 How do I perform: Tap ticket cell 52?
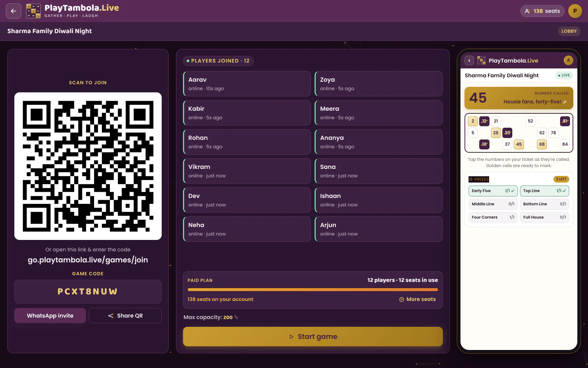click(530, 121)
